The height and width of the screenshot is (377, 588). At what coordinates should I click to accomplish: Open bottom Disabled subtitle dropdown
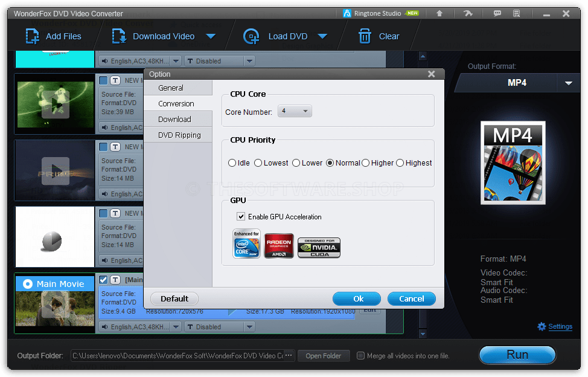coord(249,327)
